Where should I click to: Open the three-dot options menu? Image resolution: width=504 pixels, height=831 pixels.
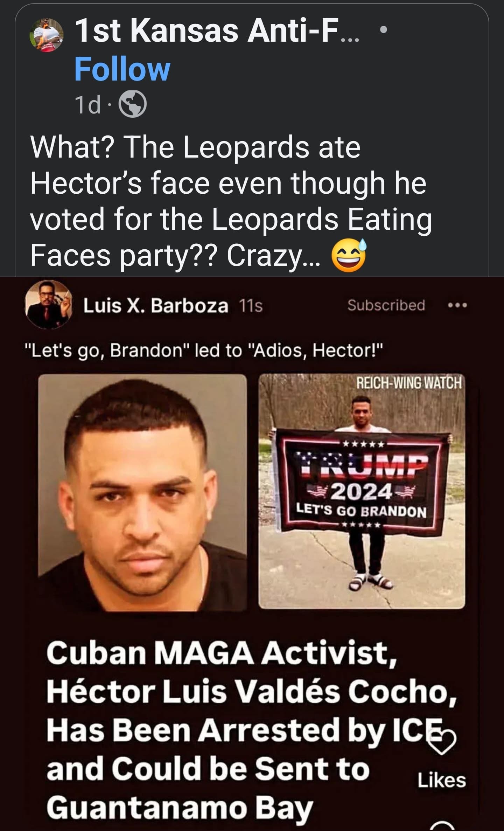coord(457,305)
